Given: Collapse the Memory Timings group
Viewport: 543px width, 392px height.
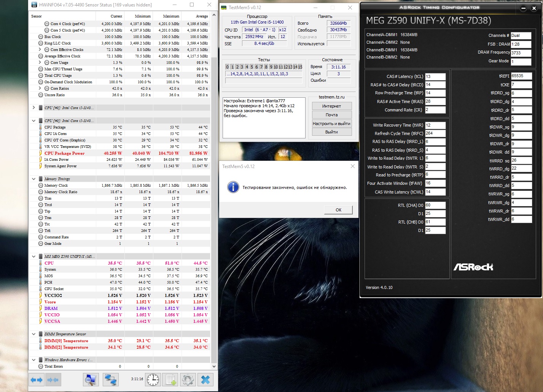Looking at the screenshot, I should tap(34, 179).
